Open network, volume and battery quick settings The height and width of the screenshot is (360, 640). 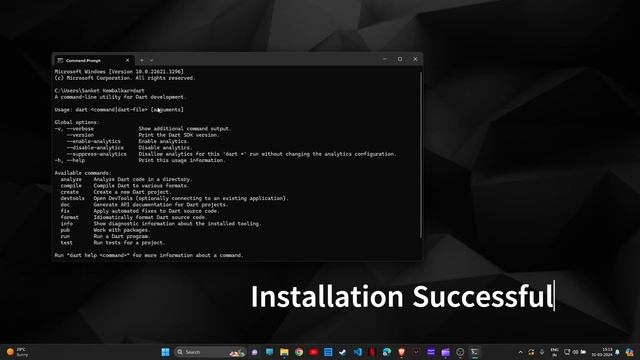(575, 352)
